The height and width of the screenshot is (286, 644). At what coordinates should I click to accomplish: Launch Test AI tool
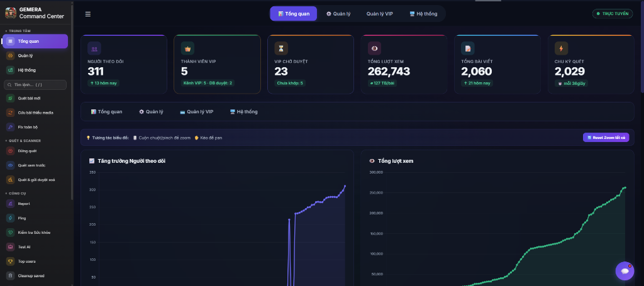pyautogui.click(x=35, y=247)
